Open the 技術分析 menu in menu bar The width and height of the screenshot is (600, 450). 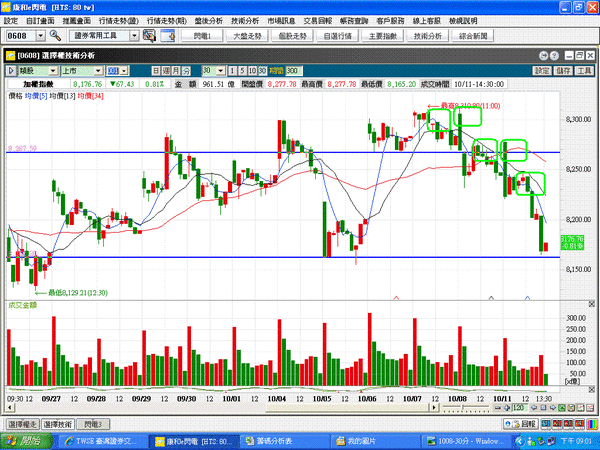[245, 21]
